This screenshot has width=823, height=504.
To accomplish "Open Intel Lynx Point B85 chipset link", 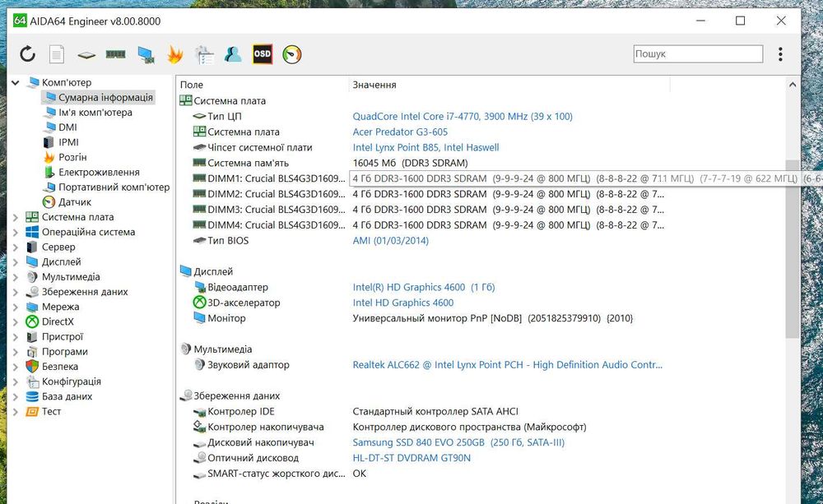I will (x=425, y=147).
